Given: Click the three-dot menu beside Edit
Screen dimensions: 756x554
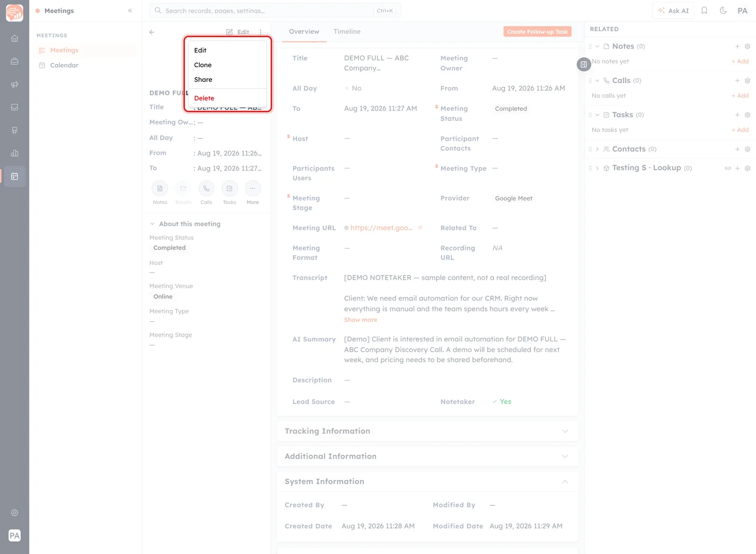Looking at the screenshot, I should coord(260,32).
